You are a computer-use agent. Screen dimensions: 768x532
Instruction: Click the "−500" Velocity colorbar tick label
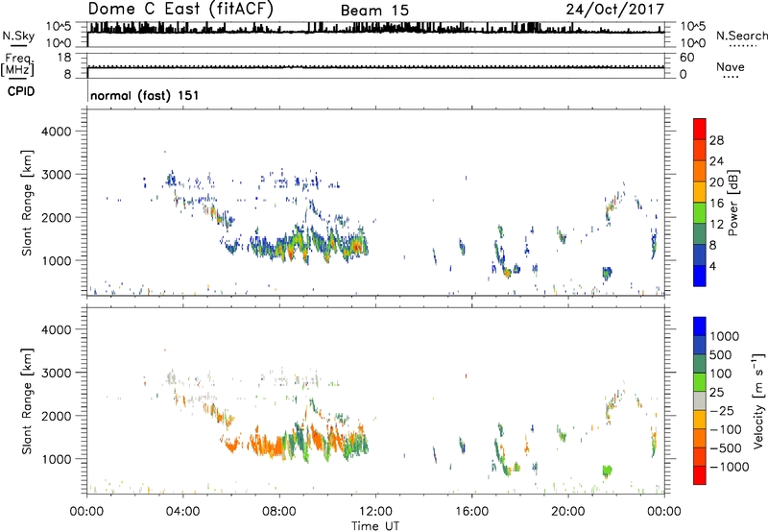click(x=725, y=448)
